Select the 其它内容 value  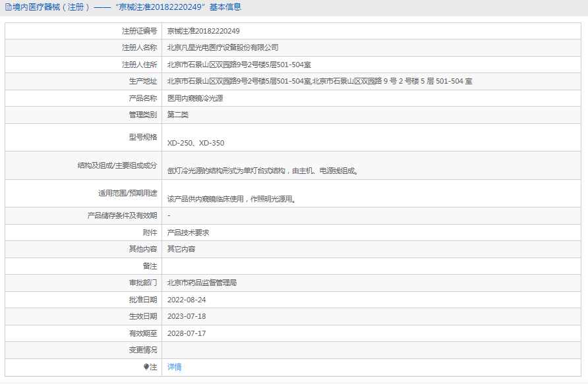point(181,249)
